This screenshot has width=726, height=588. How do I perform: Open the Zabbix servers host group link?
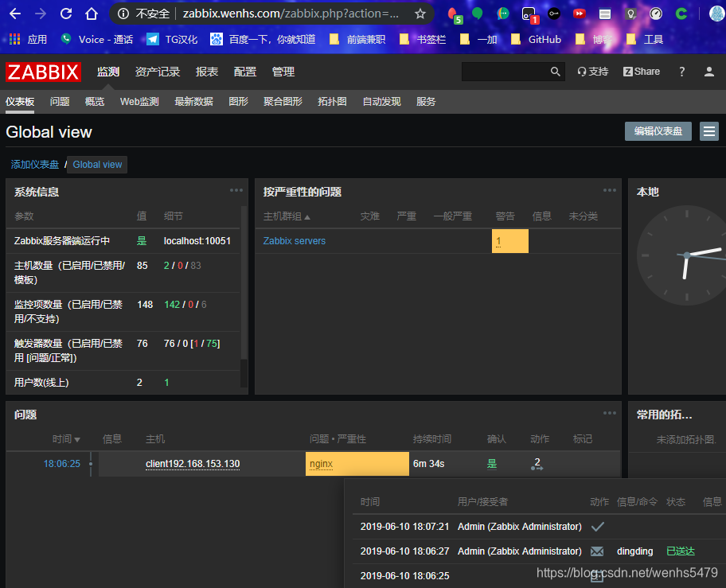(x=294, y=241)
